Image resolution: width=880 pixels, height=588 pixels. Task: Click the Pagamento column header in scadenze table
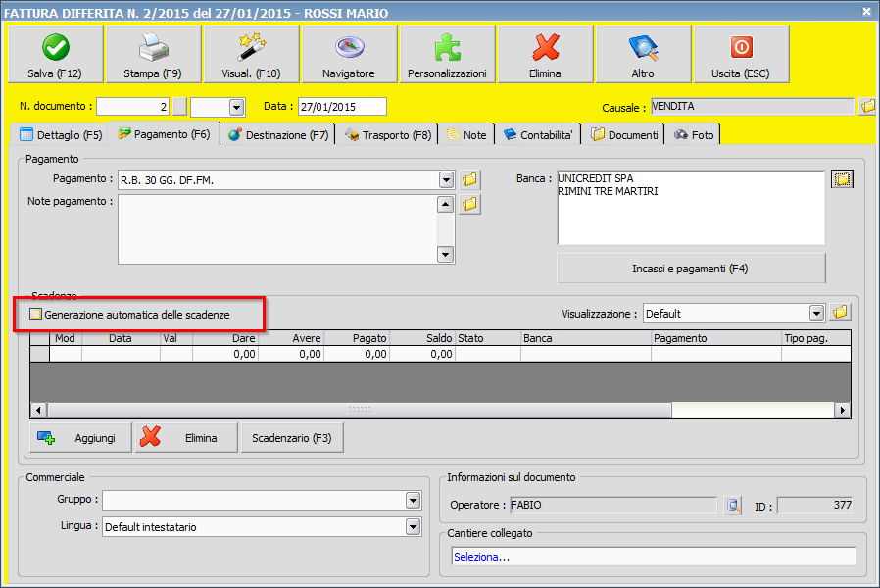point(716,338)
